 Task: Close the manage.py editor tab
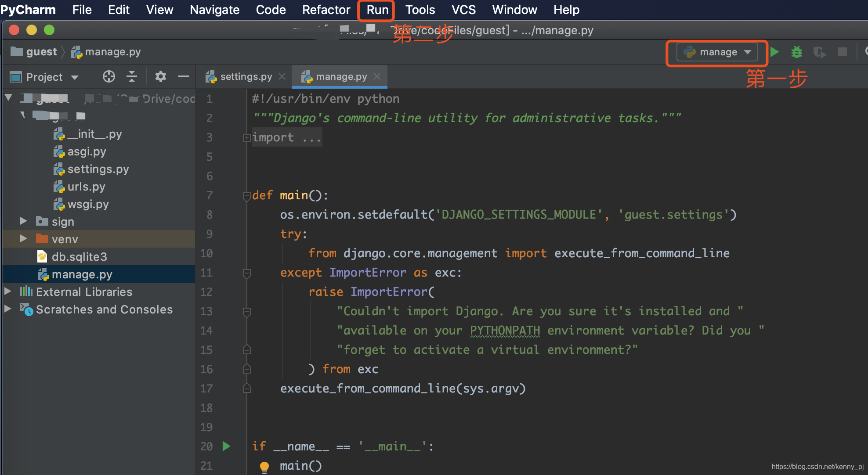click(377, 76)
